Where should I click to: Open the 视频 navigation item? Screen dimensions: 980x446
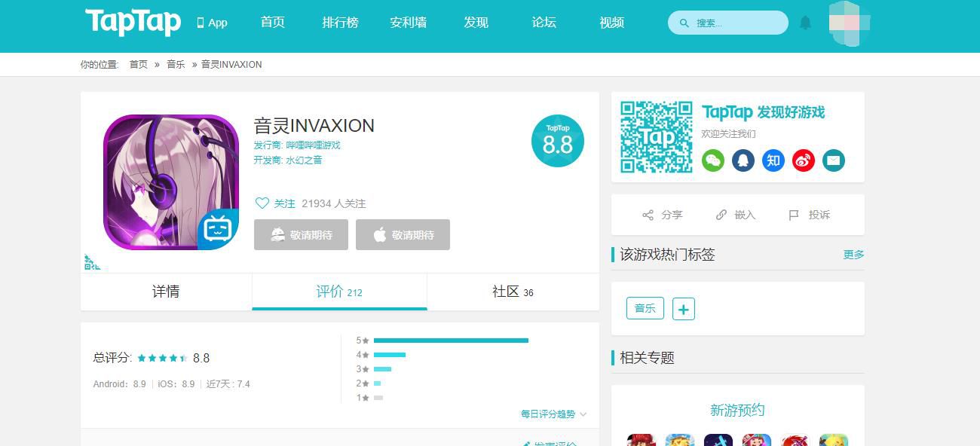tap(612, 23)
